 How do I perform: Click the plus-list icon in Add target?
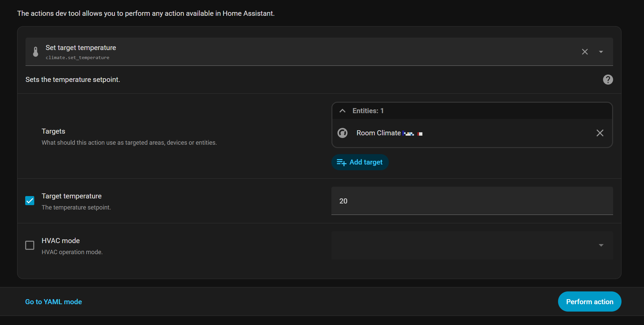341,162
